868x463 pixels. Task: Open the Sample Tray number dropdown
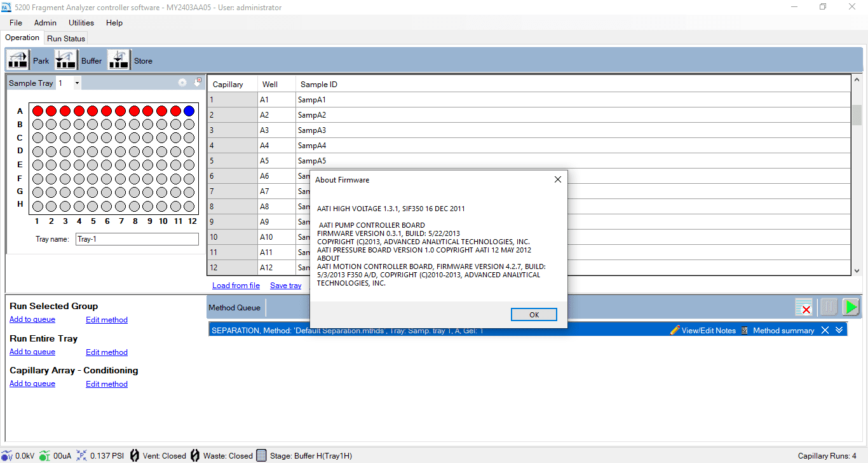click(x=77, y=83)
